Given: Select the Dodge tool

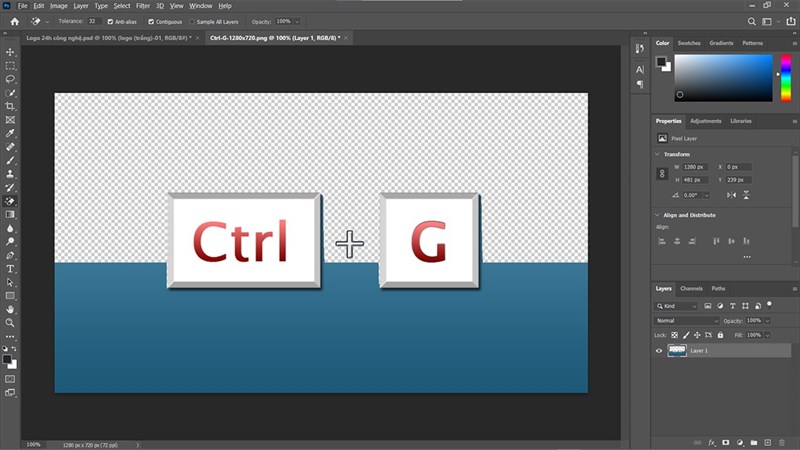Looking at the screenshot, I should pos(10,242).
